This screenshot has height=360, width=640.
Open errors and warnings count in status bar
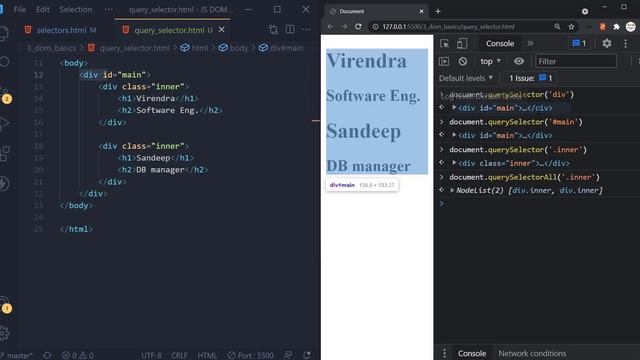tap(78, 356)
